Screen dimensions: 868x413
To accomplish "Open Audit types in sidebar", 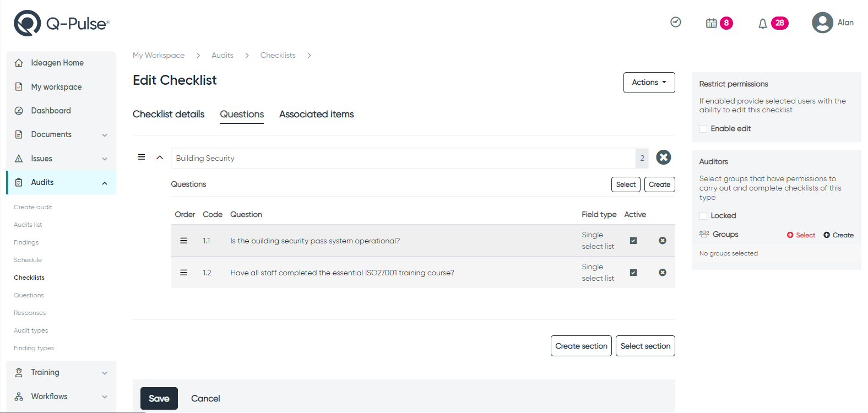I will (x=31, y=330).
